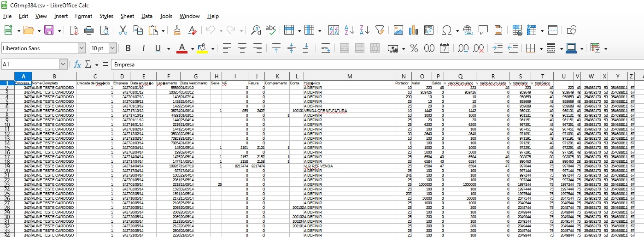
Task: Delete a decimal place
Action: pos(479,48)
